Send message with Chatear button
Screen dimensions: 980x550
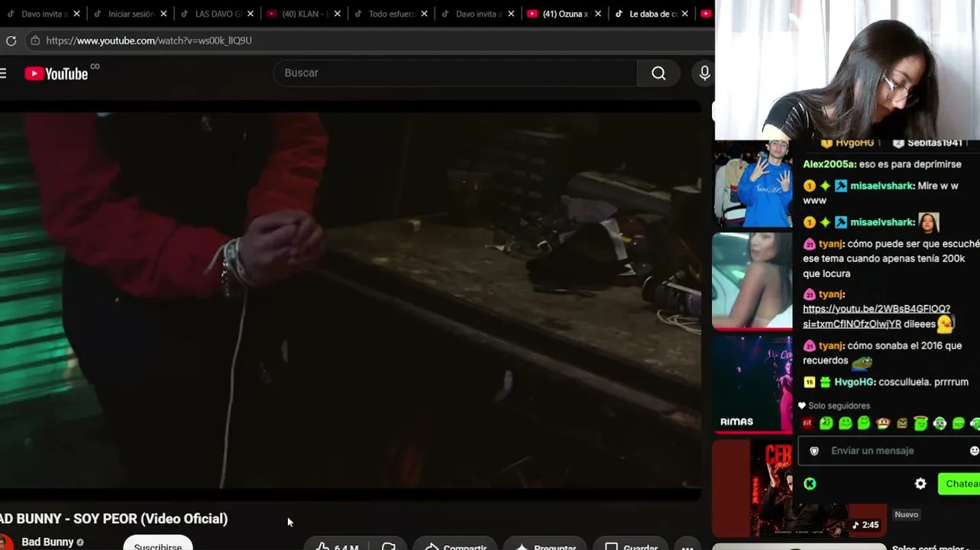point(959,484)
